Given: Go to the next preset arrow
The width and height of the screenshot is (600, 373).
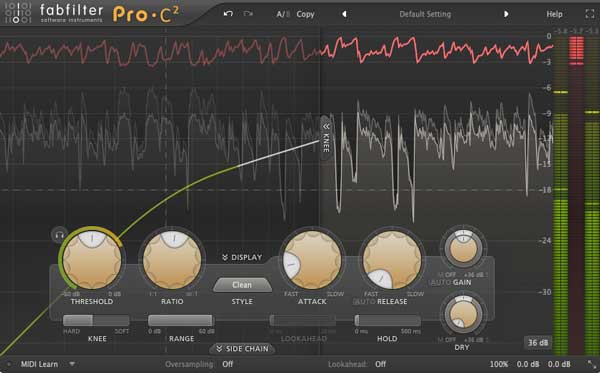Looking at the screenshot, I should click(506, 14).
